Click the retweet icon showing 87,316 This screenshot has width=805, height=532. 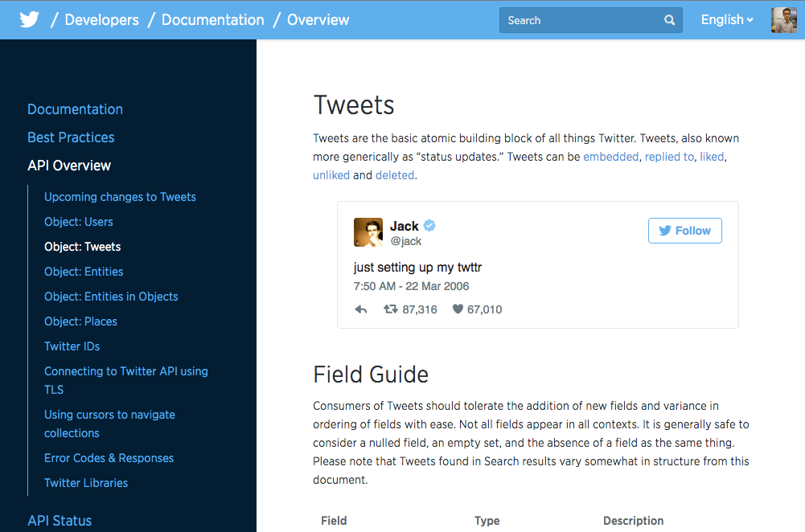click(x=391, y=309)
